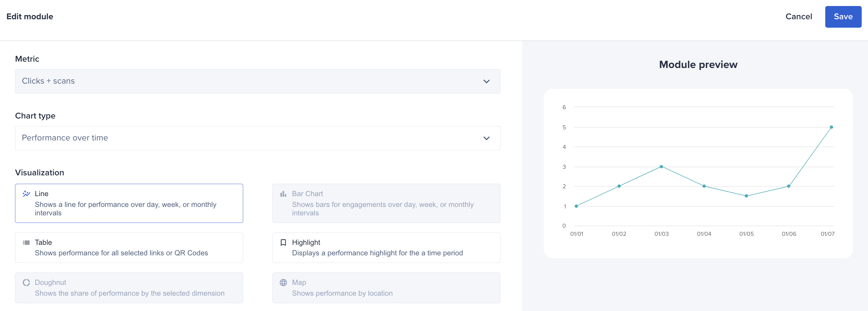
Task: Click the Metric section label
Action: tap(27, 59)
